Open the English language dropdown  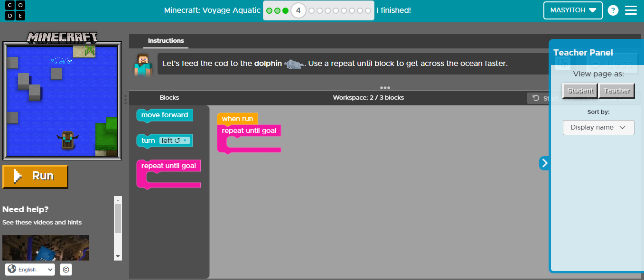30,270
